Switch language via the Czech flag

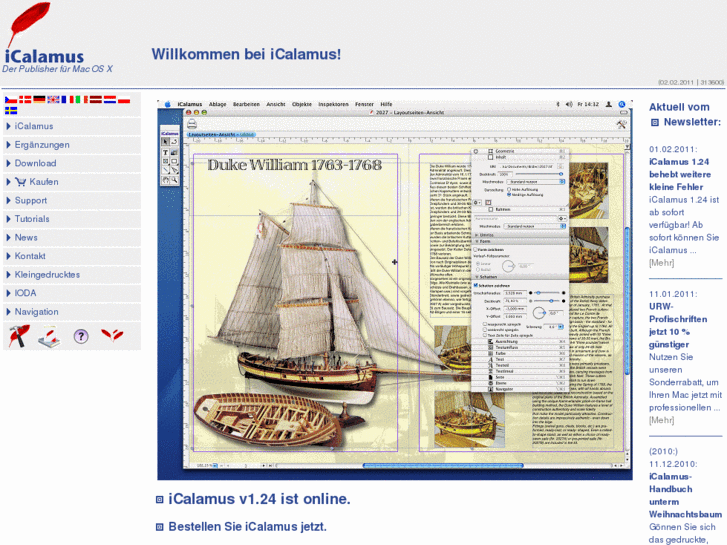[x=11, y=99]
